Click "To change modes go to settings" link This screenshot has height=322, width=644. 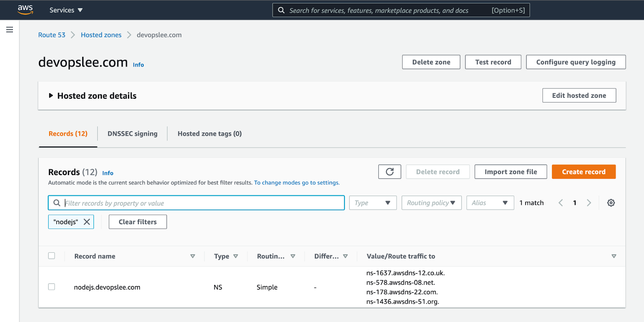tap(297, 183)
